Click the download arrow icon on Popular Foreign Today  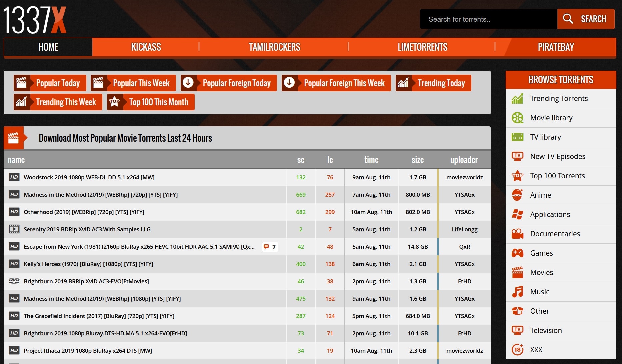click(x=188, y=82)
